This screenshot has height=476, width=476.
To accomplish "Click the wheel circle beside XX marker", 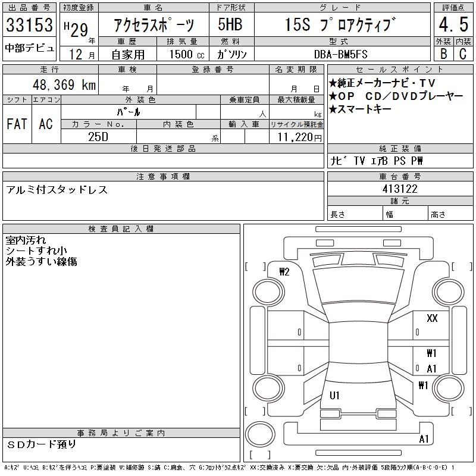I will click(x=447, y=292).
